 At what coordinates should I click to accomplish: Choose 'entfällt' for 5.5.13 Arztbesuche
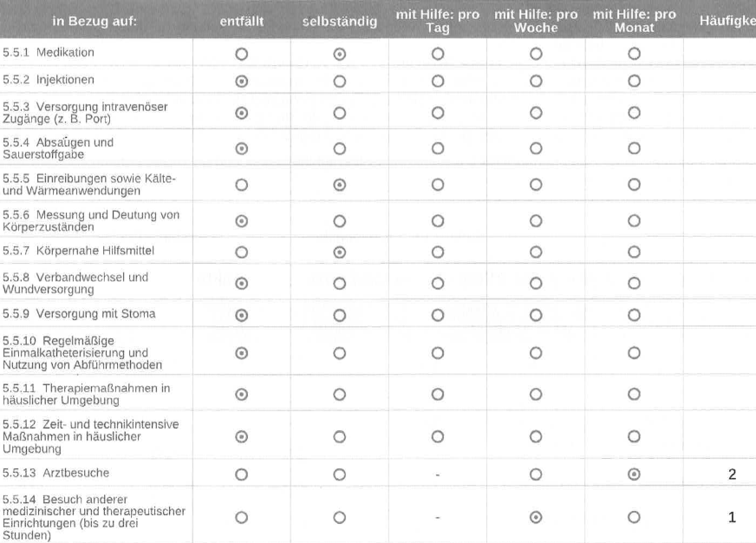coord(242,474)
